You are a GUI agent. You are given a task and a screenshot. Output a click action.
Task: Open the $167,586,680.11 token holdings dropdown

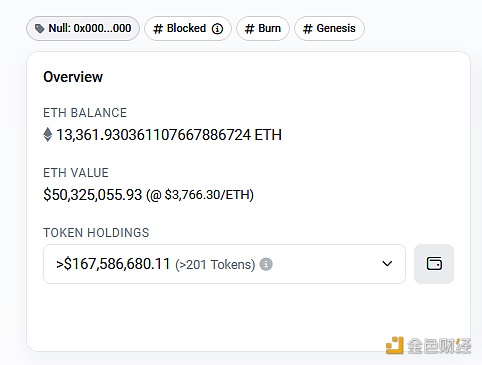(x=224, y=264)
